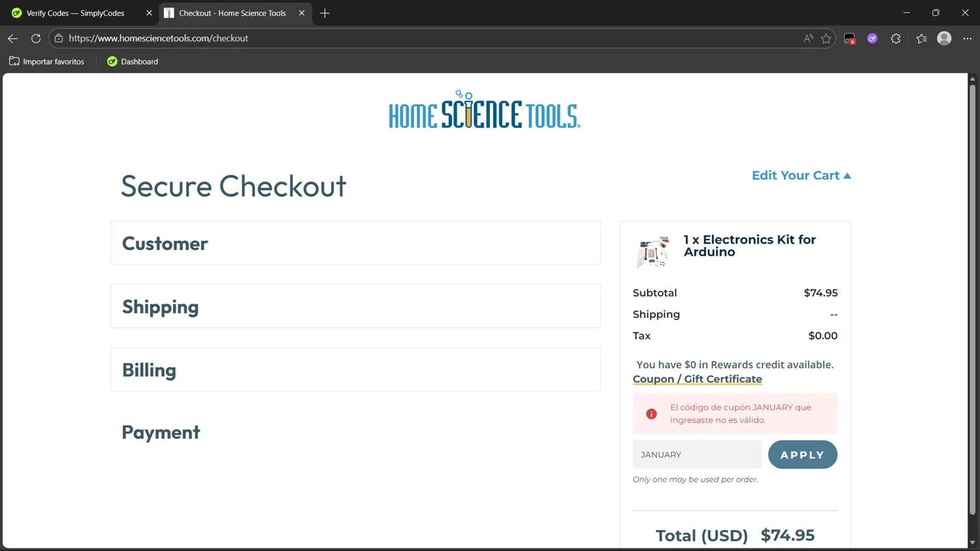Click the Payment section heading
The image size is (980, 551).
(x=161, y=432)
